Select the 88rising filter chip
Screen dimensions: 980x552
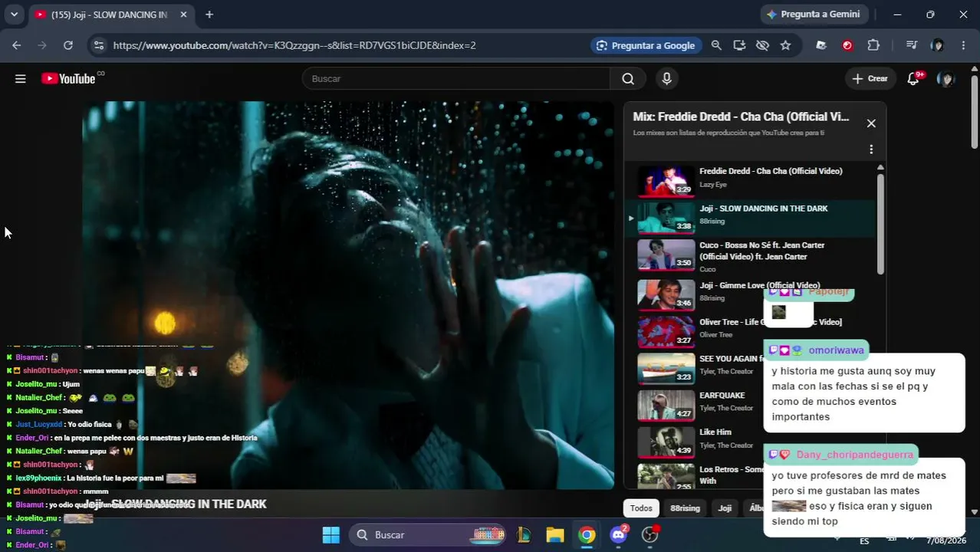pos(685,508)
